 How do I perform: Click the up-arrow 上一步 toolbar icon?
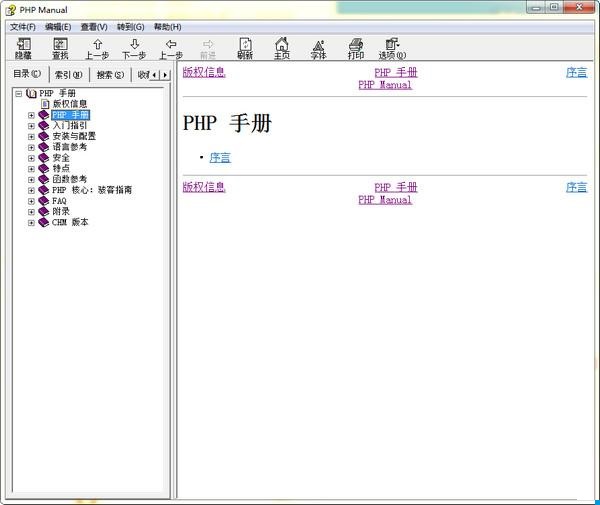(x=97, y=49)
